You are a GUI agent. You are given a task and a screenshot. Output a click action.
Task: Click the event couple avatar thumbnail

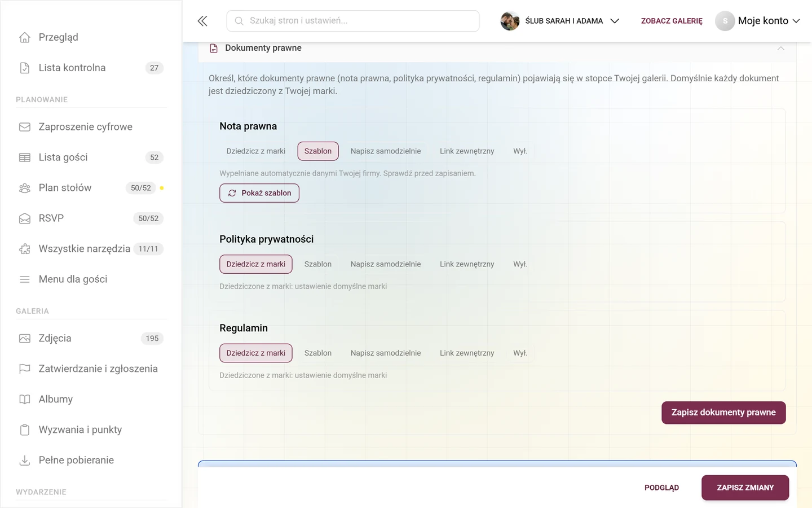coord(510,21)
